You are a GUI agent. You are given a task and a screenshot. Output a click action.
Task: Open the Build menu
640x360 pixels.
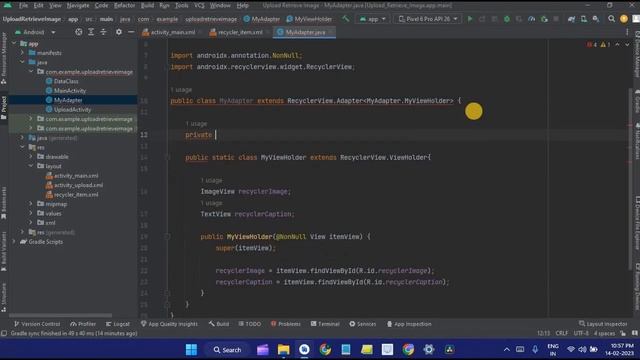click(x=147, y=6)
